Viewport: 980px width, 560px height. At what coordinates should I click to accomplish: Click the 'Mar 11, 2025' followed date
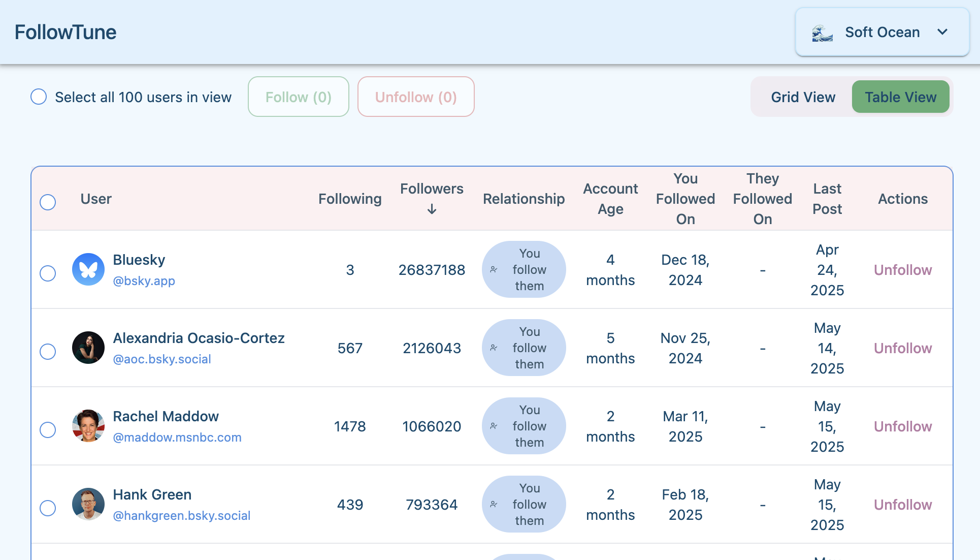click(x=685, y=426)
